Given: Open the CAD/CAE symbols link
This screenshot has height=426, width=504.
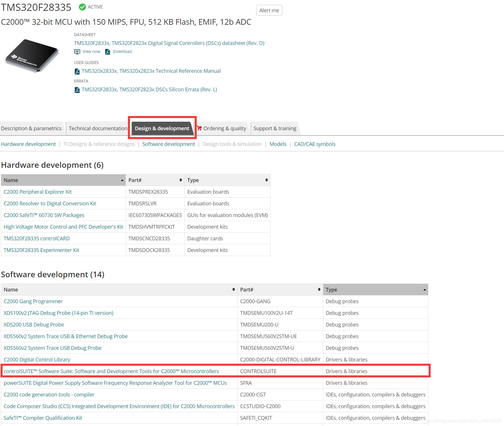Looking at the screenshot, I should [x=315, y=144].
